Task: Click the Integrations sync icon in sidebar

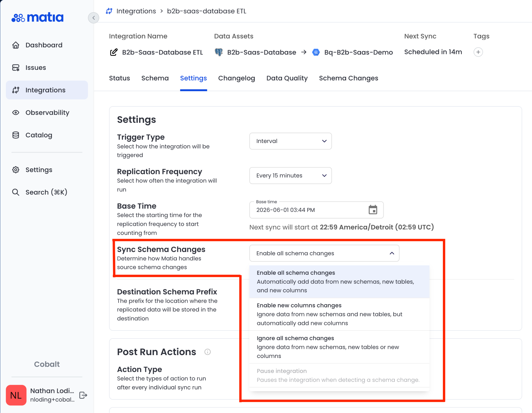Action: (16, 90)
